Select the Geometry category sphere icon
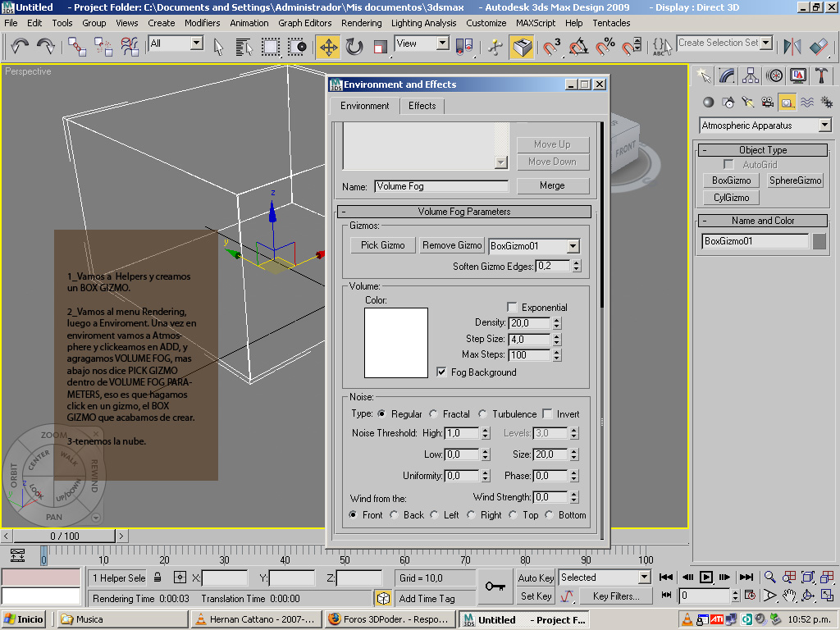Image resolution: width=840 pixels, height=630 pixels. (x=708, y=103)
